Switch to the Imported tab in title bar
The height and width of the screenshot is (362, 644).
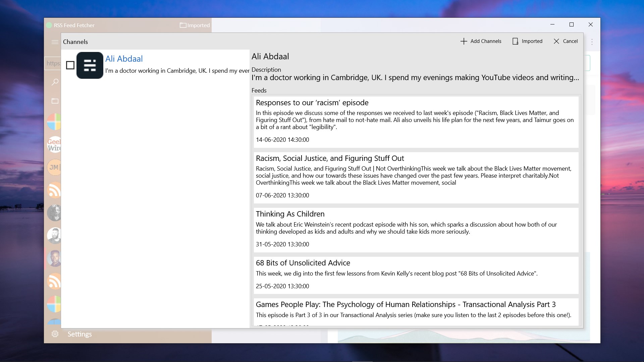point(195,25)
